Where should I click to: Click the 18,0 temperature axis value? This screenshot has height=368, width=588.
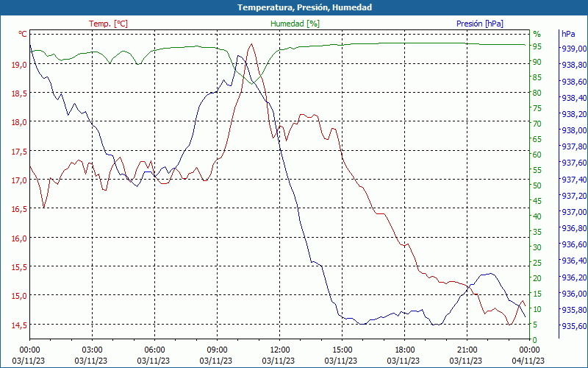point(19,123)
